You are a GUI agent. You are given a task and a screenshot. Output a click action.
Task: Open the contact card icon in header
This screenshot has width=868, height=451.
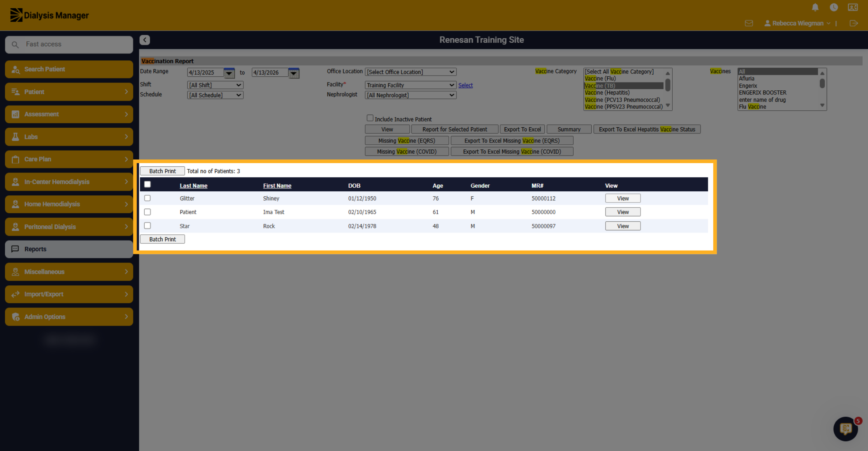tap(853, 7)
